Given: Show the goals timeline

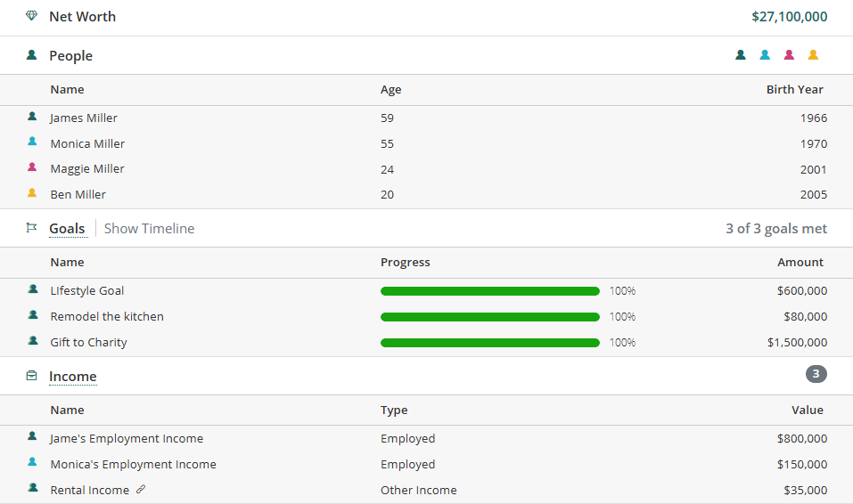Looking at the screenshot, I should click(149, 229).
